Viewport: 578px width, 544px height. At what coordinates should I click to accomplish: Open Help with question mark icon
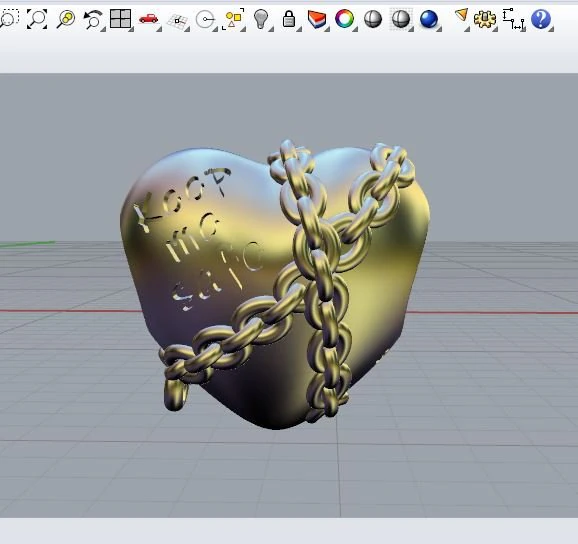pos(541,19)
